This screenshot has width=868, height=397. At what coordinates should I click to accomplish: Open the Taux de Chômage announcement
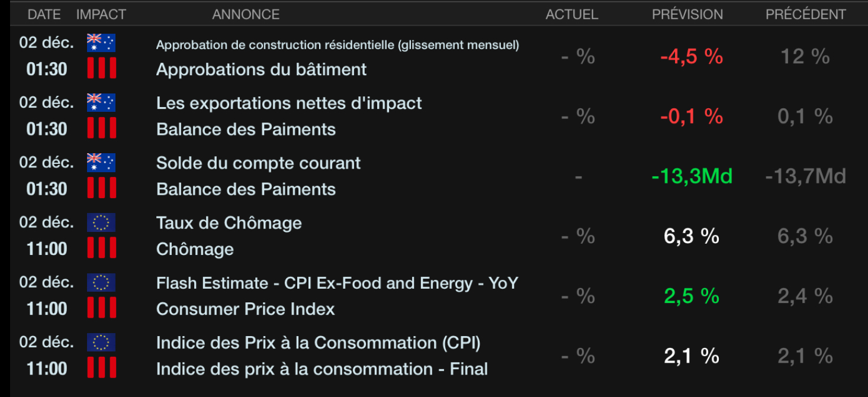[x=229, y=223]
